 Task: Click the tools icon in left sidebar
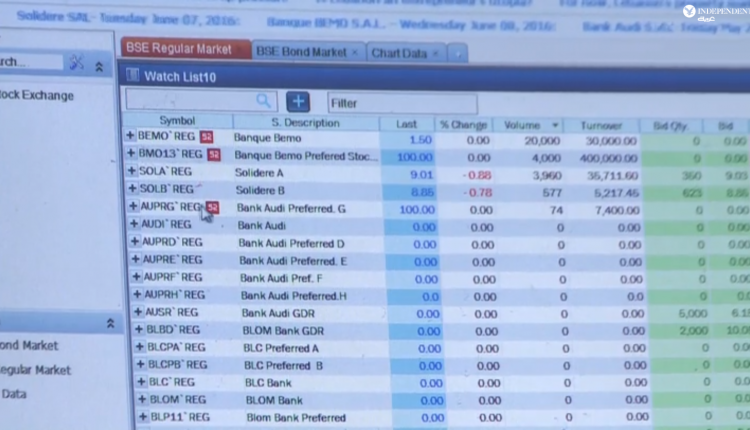click(76, 62)
